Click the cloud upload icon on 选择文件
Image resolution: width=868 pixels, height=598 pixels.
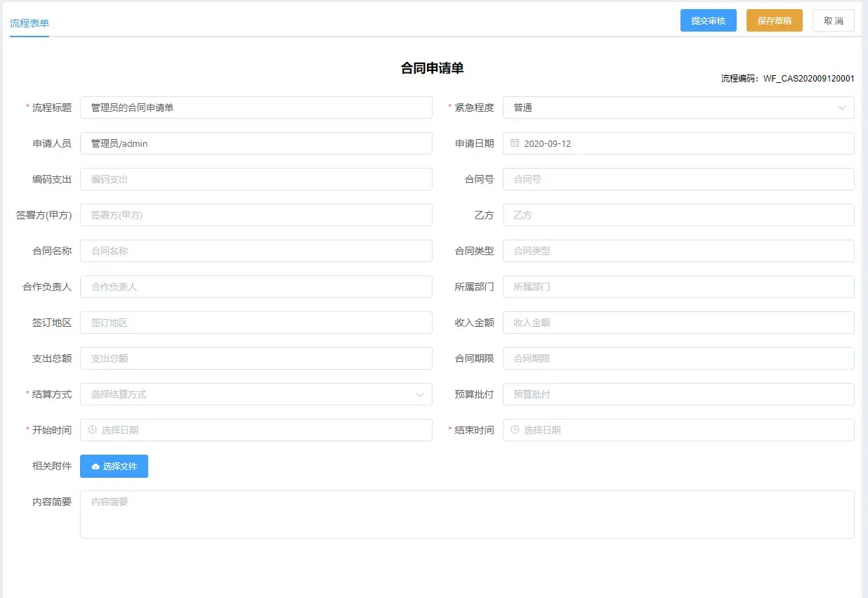click(96, 466)
